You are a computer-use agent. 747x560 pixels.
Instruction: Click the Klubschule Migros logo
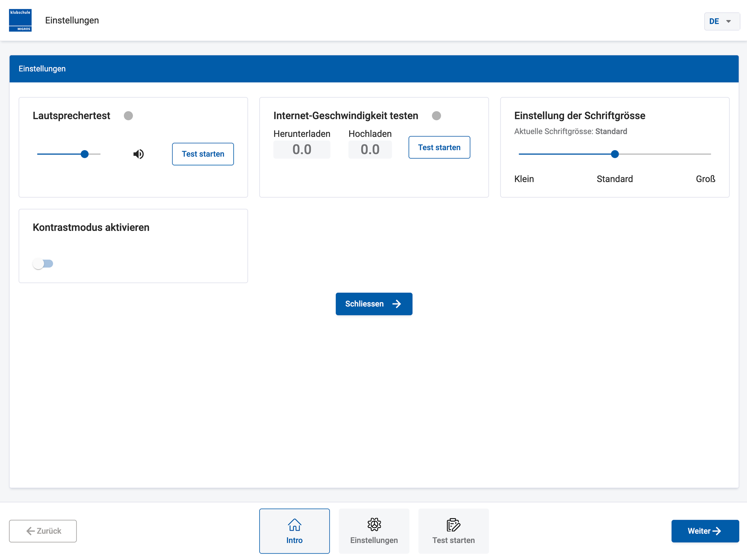click(x=20, y=20)
